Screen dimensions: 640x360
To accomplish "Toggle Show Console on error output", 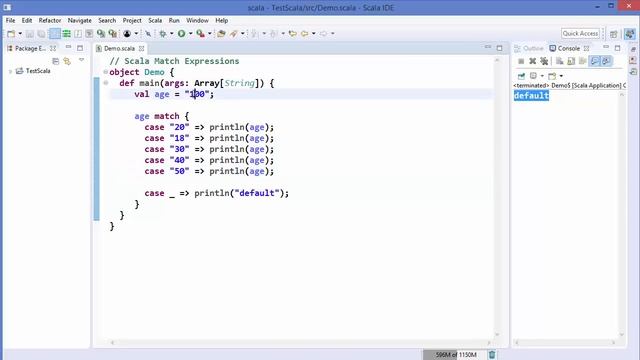I will coord(607,61).
